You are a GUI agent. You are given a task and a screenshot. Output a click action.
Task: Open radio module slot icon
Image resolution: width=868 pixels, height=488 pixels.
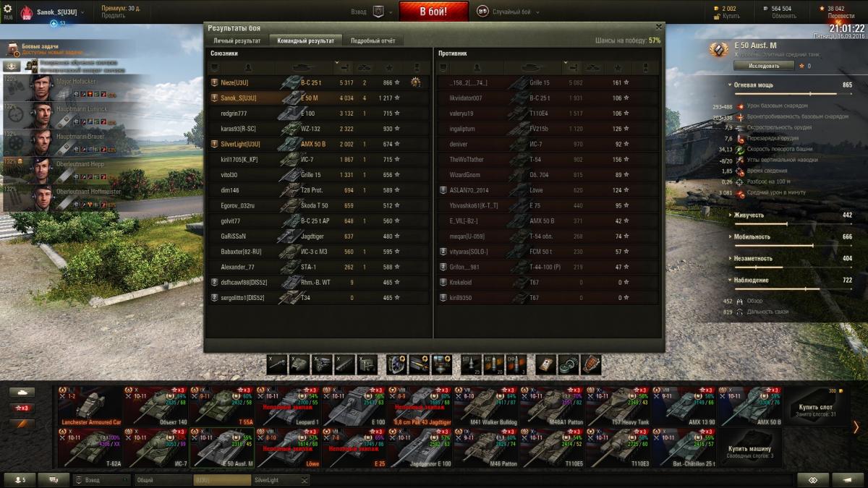tap(367, 364)
